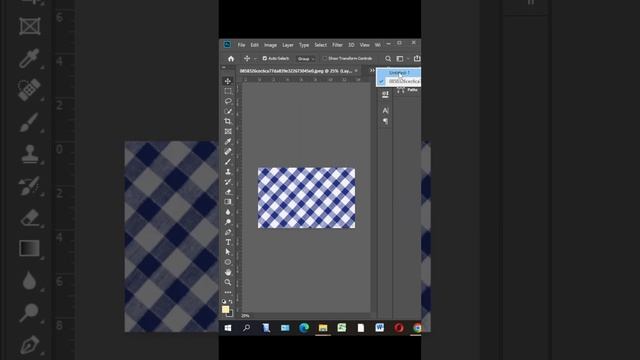Click the swap foreground and background colors arrow
Screen dimensions: 640x360
[231, 302]
